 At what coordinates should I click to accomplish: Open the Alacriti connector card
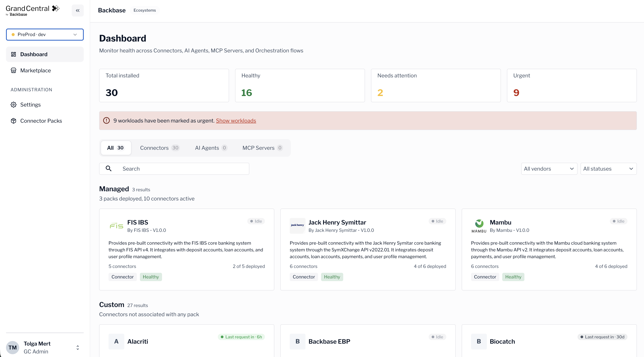(186, 341)
